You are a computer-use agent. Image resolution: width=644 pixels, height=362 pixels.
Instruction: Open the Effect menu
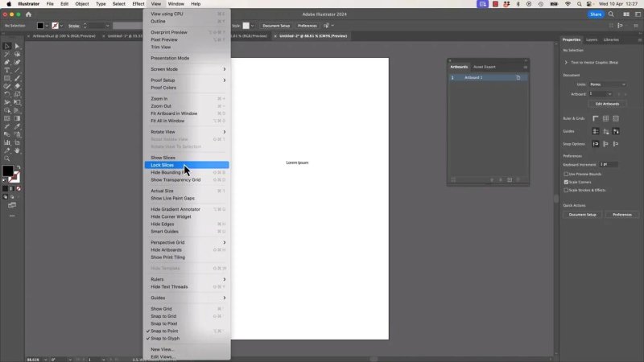click(x=138, y=4)
